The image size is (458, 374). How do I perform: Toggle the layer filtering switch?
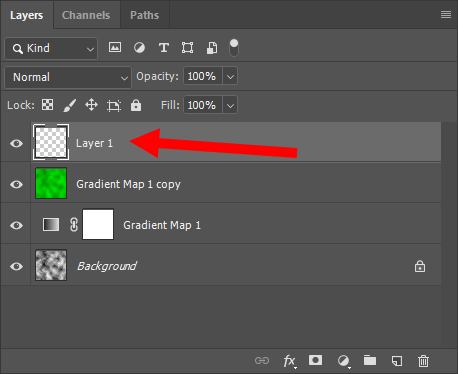click(234, 48)
